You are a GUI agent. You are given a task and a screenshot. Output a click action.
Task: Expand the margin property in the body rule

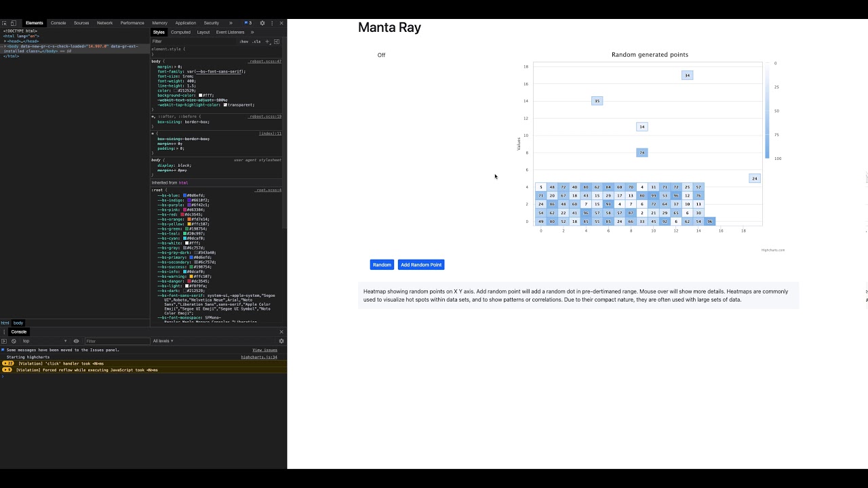174,67
